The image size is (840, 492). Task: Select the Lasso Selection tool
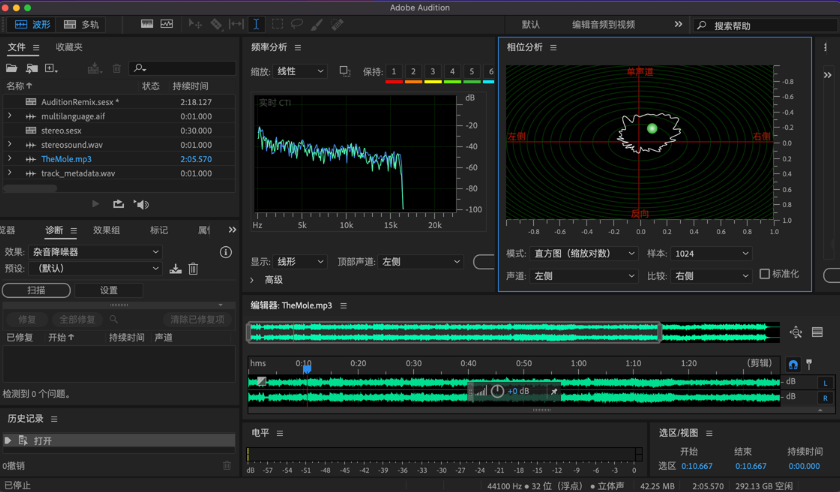click(x=297, y=24)
